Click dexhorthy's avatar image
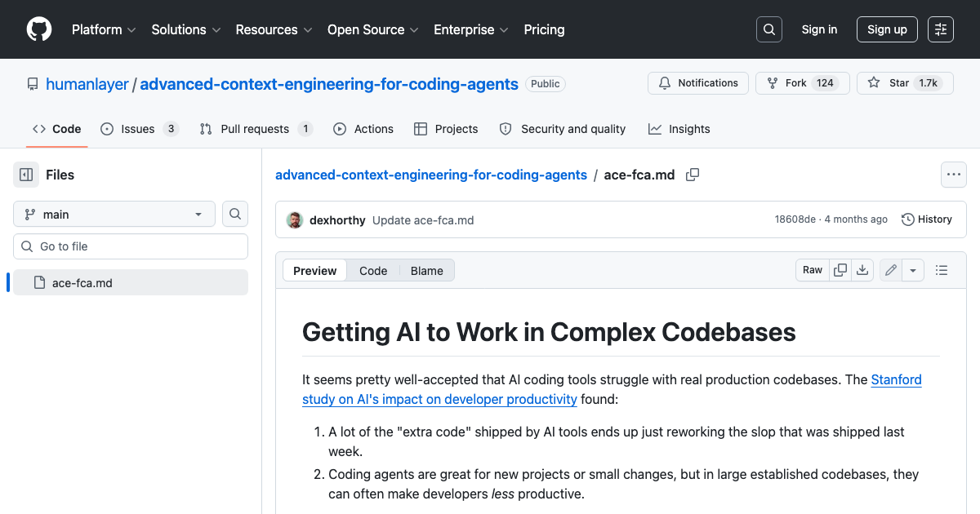This screenshot has height=514, width=980. [294, 219]
